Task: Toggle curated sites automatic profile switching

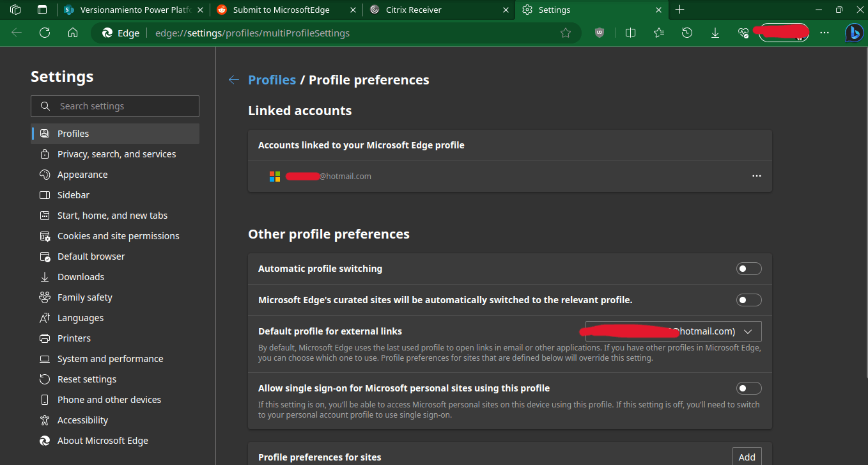Action: [748, 300]
